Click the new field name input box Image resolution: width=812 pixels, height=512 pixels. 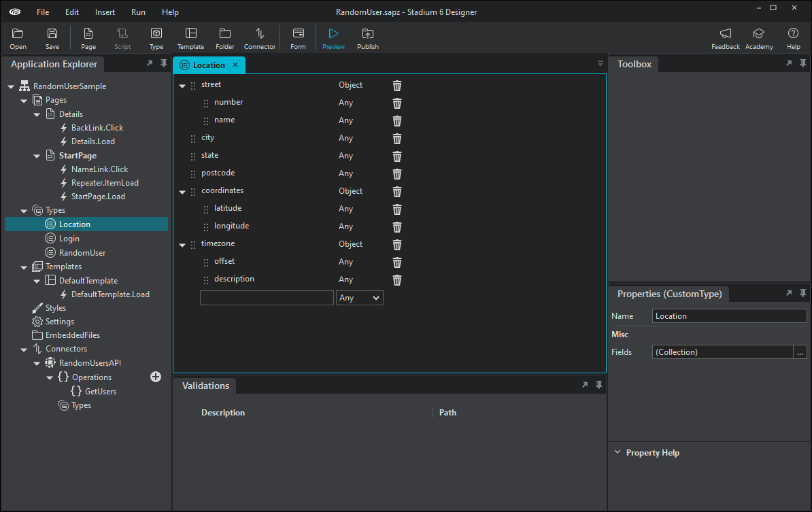click(267, 298)
